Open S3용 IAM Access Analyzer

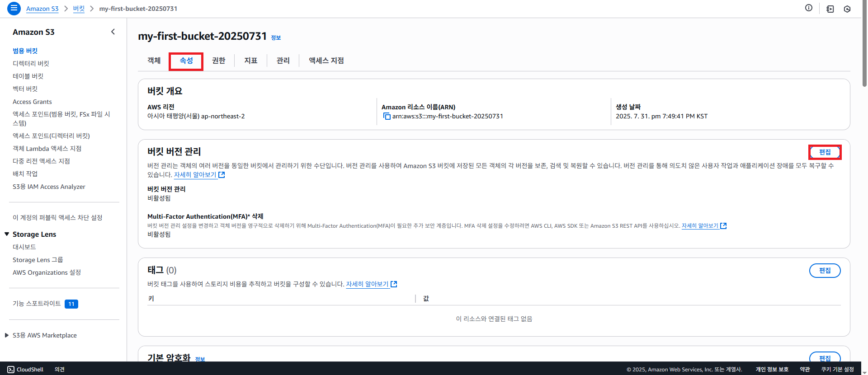point(49,187)
